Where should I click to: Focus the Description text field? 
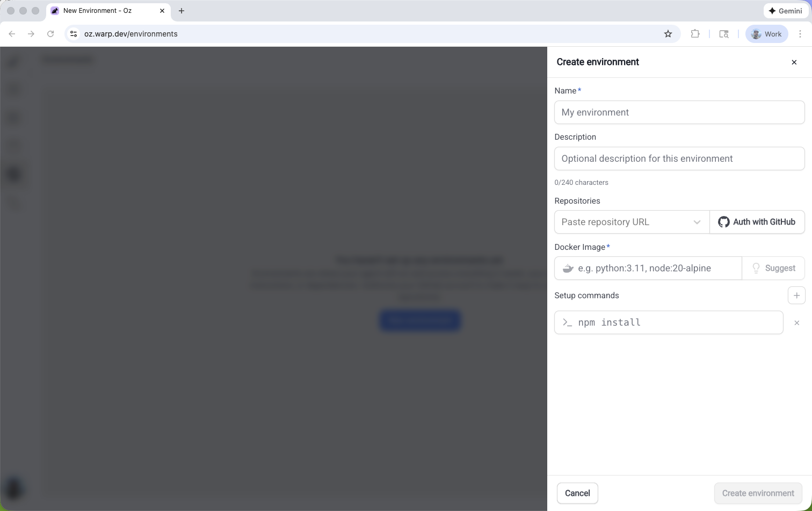(679, 159)
